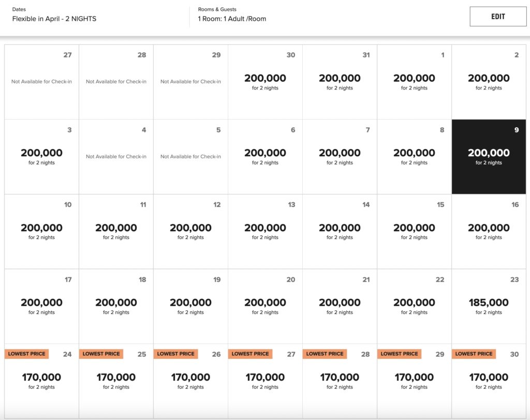Open Rooms & Guests selection field
Viewport: 530px width, 420px height.
point(232,19)
